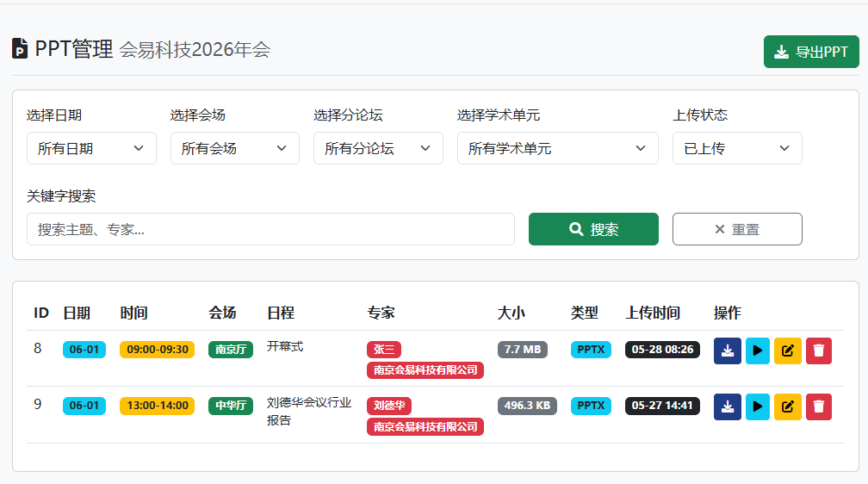868x484 pixels.
Task: Click the 会易科技2026年会 subtitle
Action: coord(195,50)
